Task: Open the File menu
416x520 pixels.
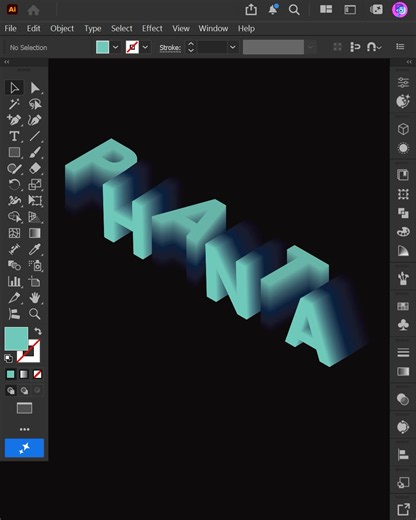Action: (10, 29)
